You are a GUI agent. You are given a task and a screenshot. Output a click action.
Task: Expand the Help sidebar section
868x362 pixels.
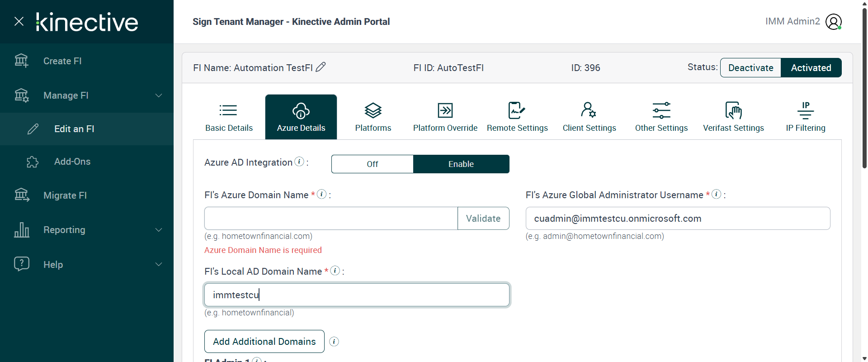(x=159, y=264)
